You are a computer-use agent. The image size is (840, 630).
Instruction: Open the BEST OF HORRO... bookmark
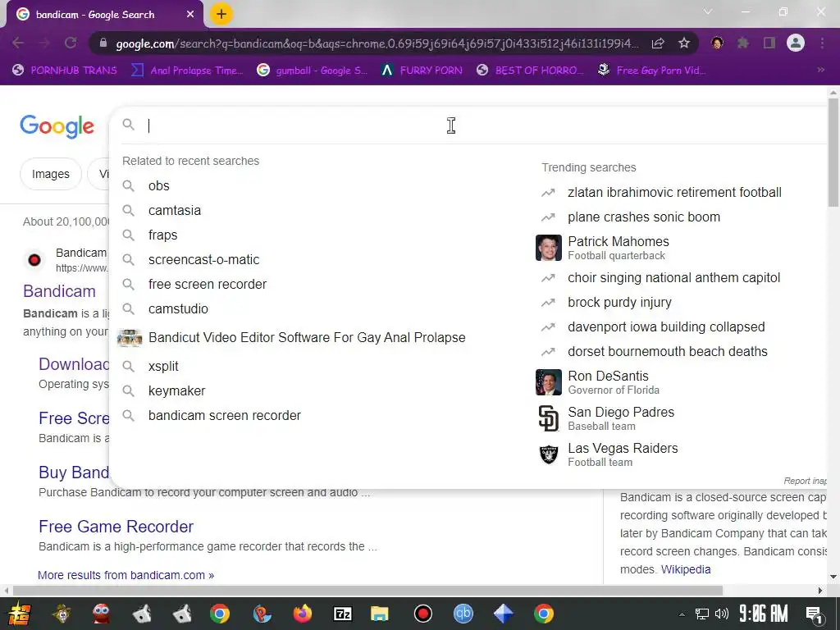(x=530, y=71)
